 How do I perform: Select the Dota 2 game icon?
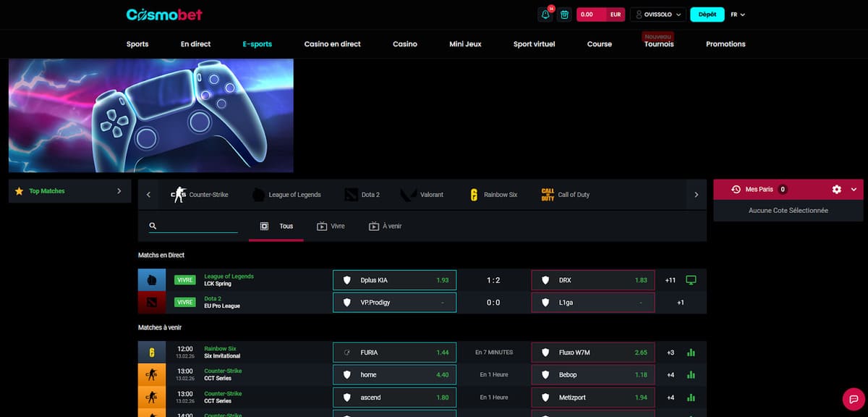(x=353, y=194)
